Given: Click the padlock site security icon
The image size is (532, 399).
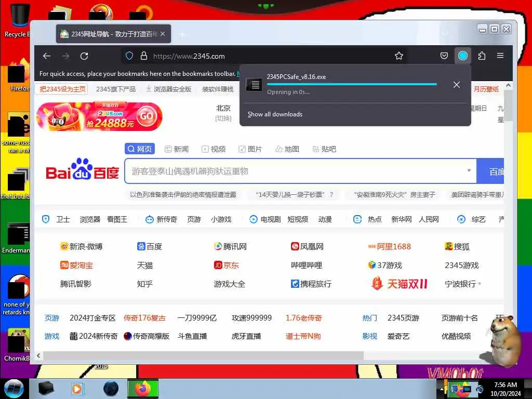Looking at the screenshot, I should 144,56.
